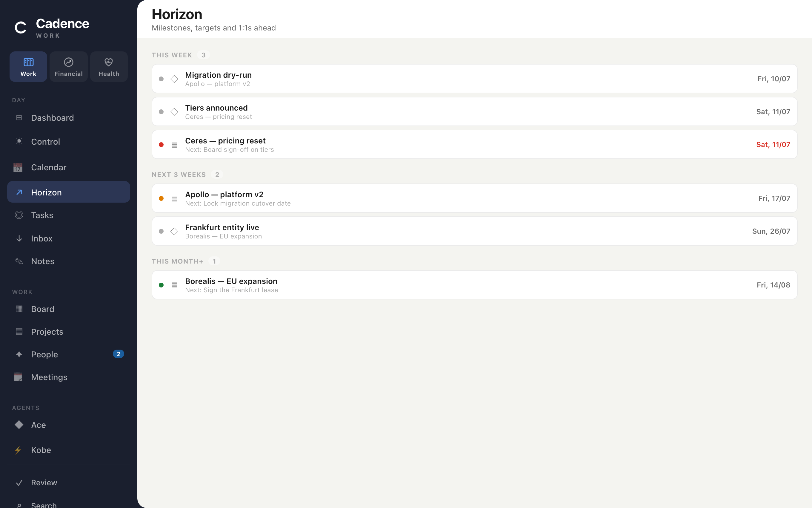Click the Kobe lightning bolt icon
The image size is (812, 508).
pyautogui.click(x=18, y=450)
